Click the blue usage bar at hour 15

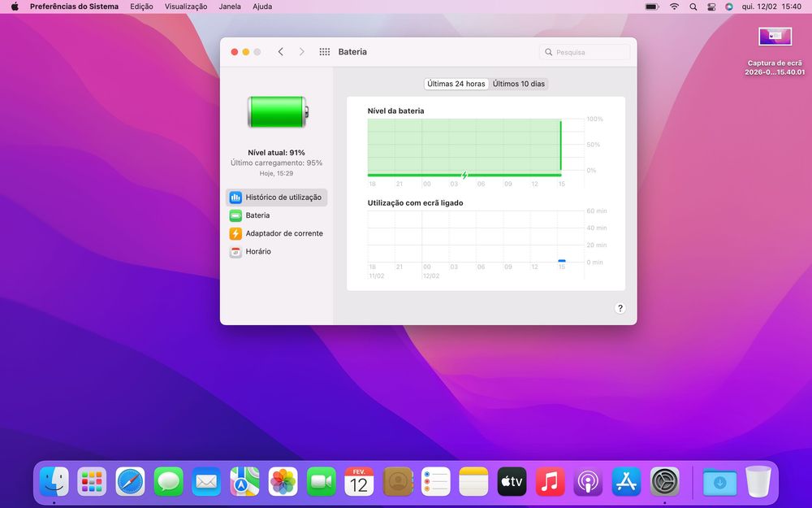pyautogui.click(x=562, y=261)
